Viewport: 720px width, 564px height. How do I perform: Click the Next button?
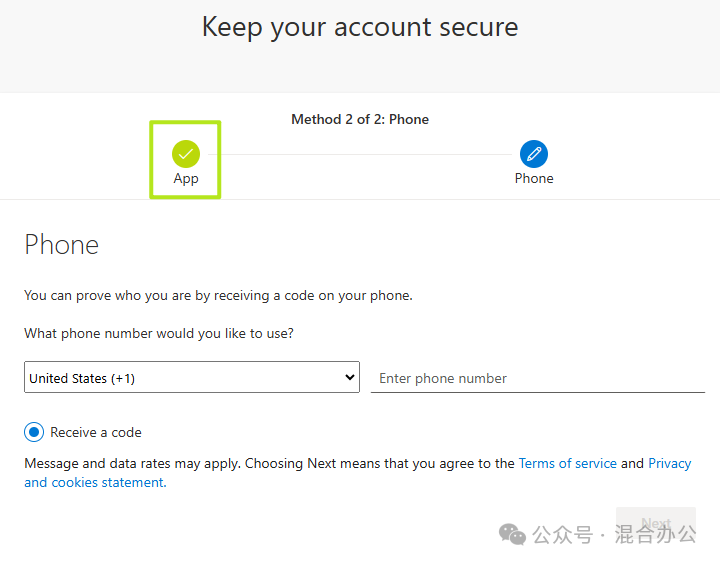[656, 524]
